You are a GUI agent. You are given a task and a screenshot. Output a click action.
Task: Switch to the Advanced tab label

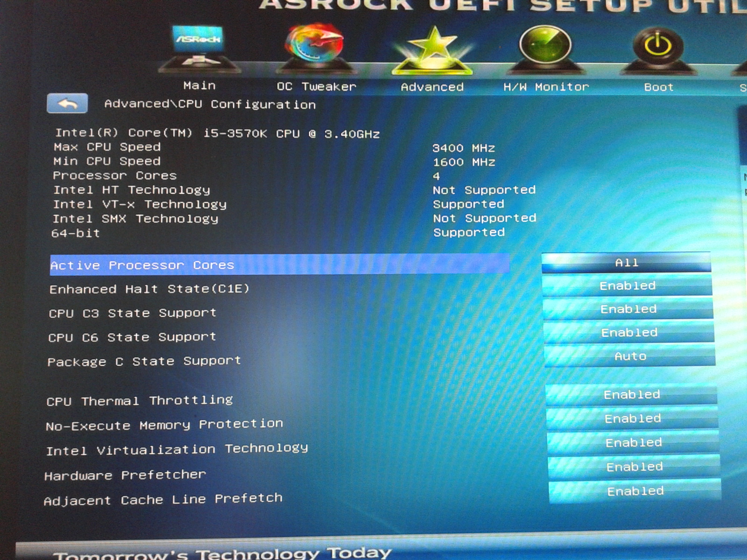tap(432, 87)
